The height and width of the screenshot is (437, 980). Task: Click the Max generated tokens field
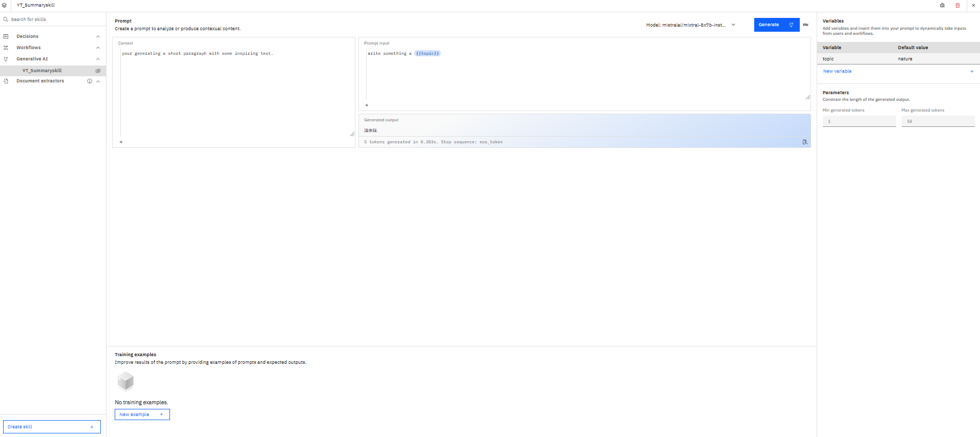[938, 121]
